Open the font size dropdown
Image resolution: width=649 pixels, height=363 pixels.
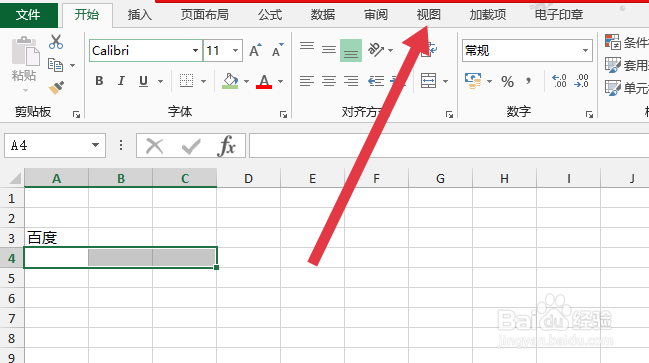click(235, 50)
